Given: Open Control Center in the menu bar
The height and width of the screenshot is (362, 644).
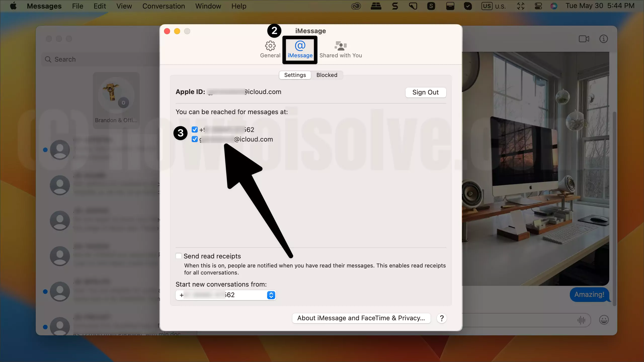Looking at the screenshot, I should (538, 6).
